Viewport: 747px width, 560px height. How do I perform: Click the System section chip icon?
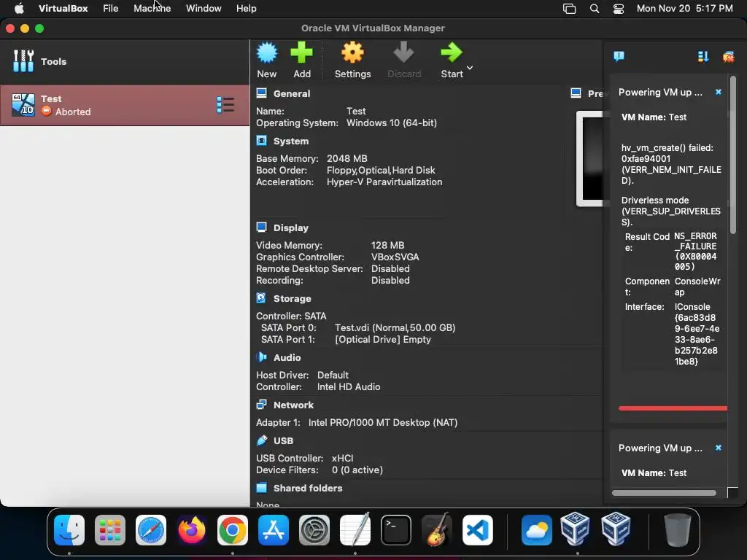point(262,141)
